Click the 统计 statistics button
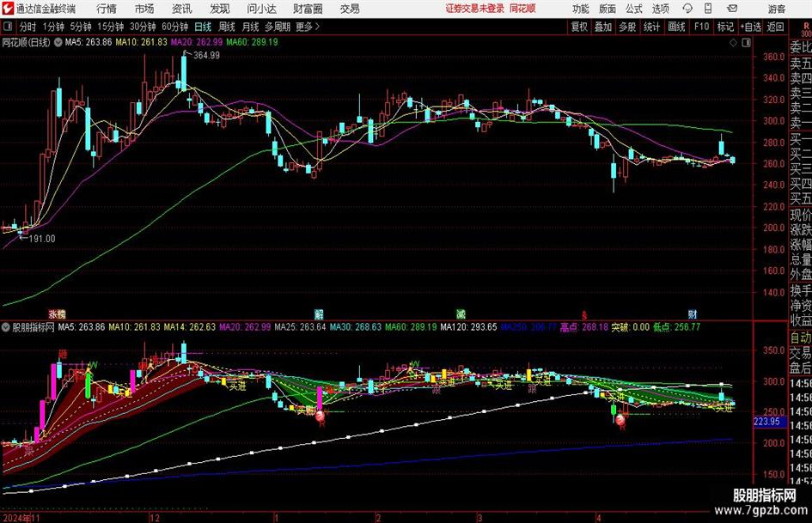Viewport: 812px width, 523px height. [x=652, y=27]
